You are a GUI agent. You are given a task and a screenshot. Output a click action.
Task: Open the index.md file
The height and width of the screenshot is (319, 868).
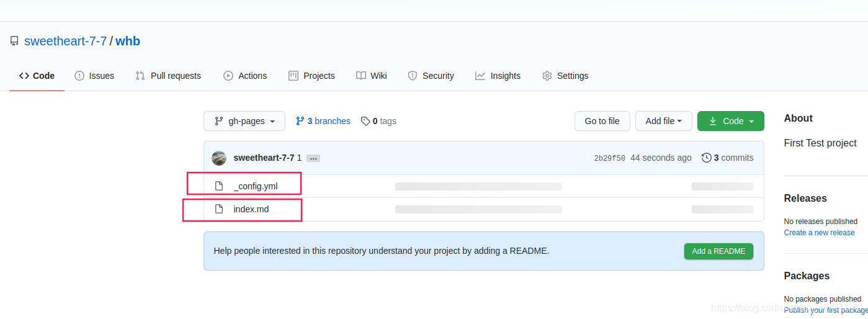coord(251,209)
